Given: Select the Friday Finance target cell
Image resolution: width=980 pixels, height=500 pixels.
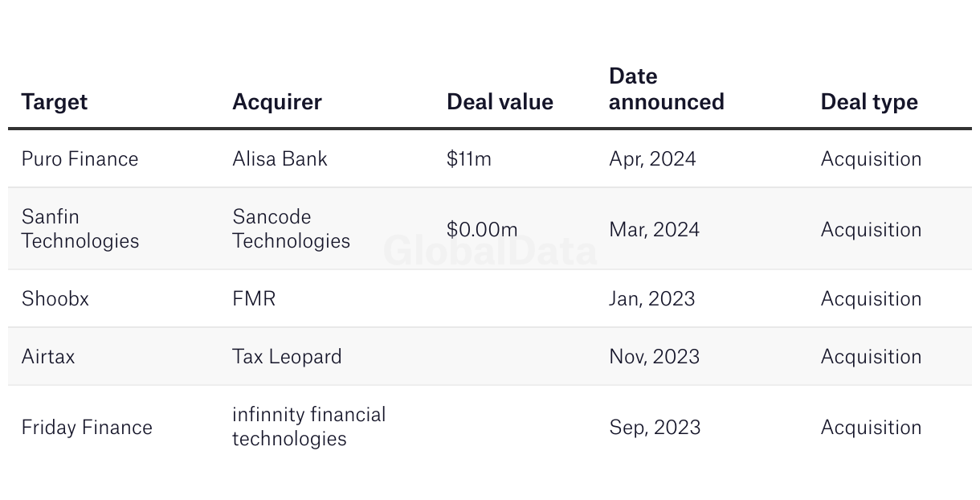Looking at the screenshot, I should tap(87, 427).
